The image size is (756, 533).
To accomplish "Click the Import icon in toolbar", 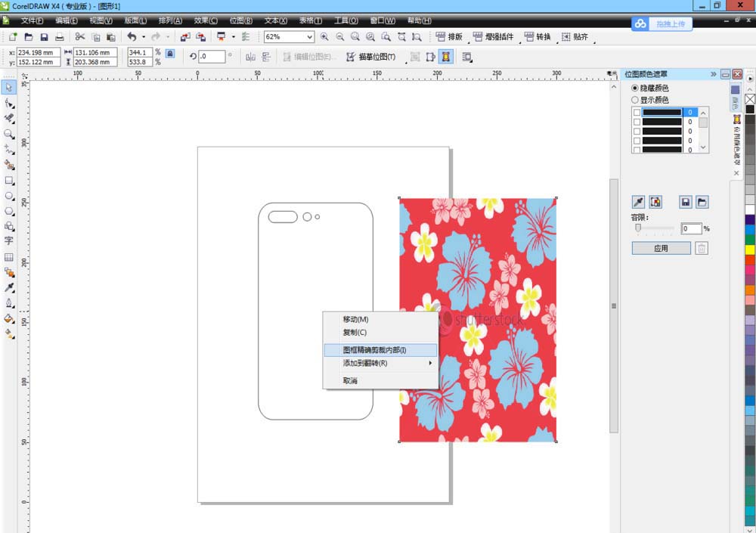I will point(185,36).
